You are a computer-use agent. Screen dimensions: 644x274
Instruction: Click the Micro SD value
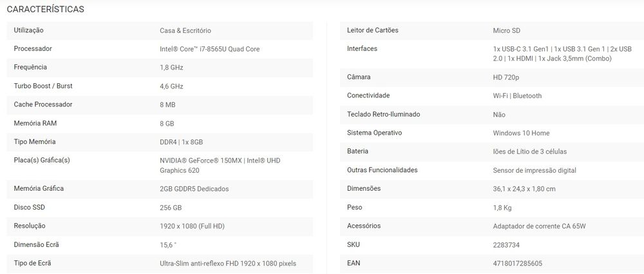coord(507,30)
